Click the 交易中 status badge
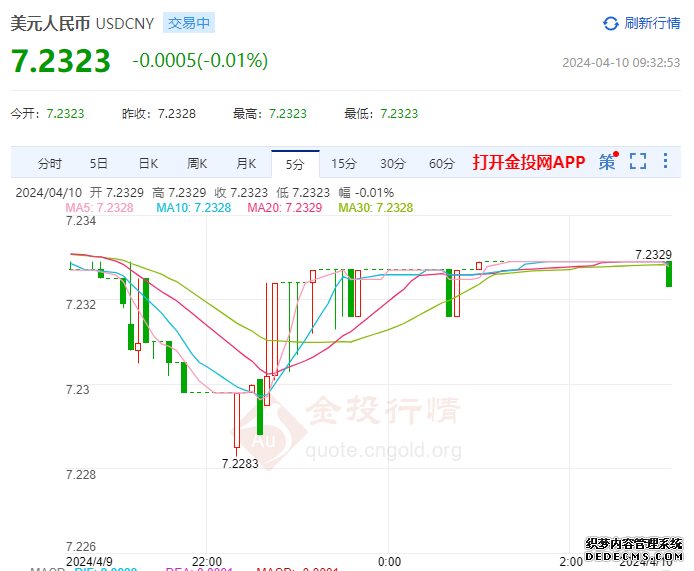The width and height of the screenshot is (694, 571). point(189,23)
